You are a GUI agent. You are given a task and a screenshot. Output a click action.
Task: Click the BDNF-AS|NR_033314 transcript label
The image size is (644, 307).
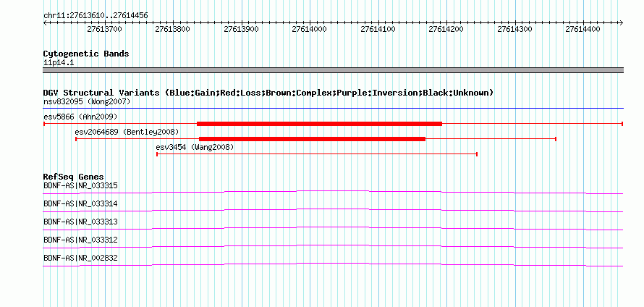point(80,204)
